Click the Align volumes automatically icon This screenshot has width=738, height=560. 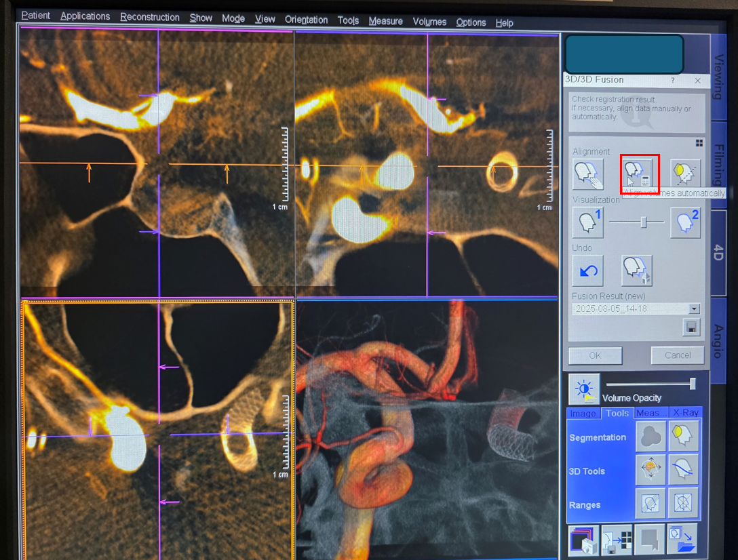click(639, 174)
